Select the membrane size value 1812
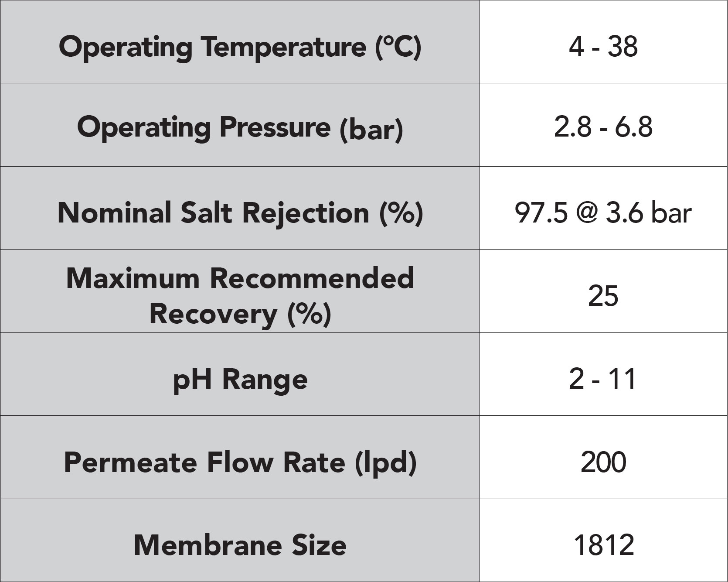728x582 pixels. click(603, 545)
